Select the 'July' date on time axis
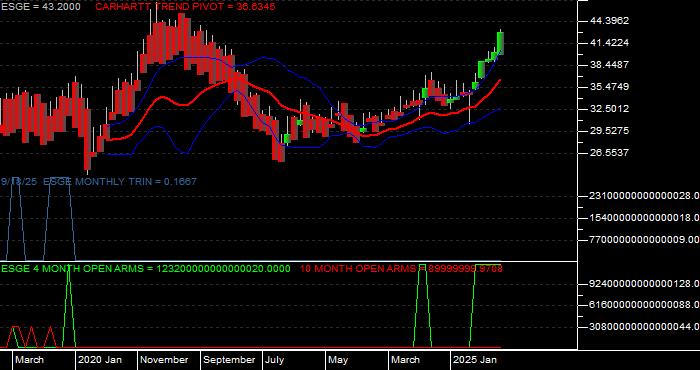The height and width of the screenshot is (370, 700). [x=275, y=360]
